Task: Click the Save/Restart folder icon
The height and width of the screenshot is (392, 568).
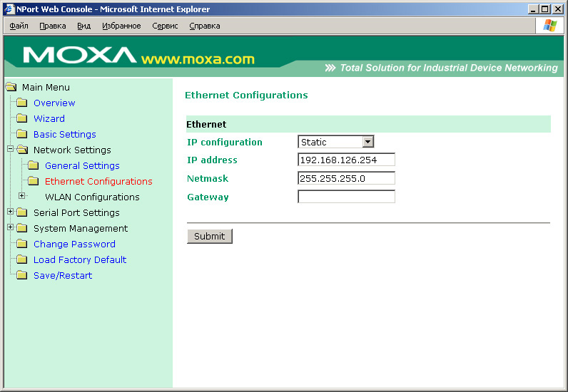Action: (21, 276)
